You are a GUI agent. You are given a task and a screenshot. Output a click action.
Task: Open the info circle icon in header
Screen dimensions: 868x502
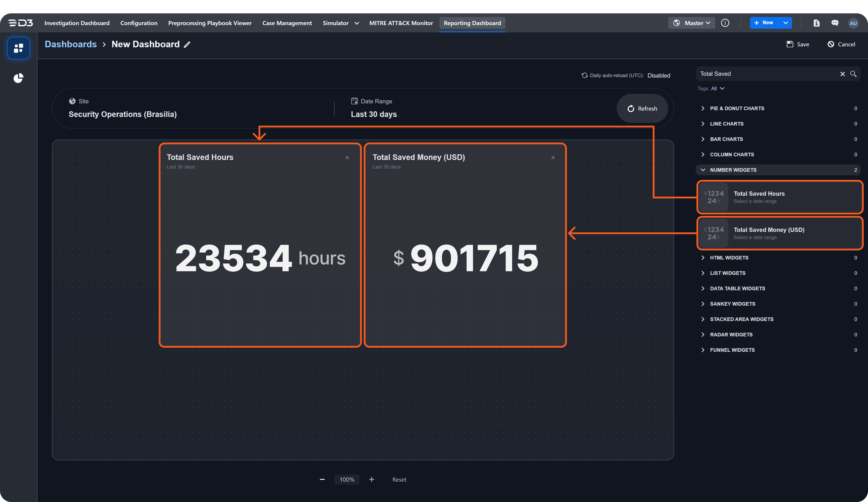click(x=725, y=23)
